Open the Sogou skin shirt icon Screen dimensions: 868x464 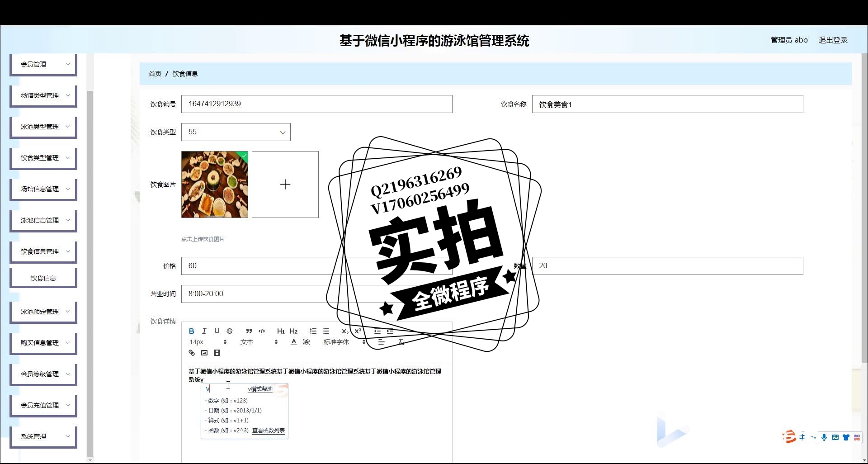(846, 437)
